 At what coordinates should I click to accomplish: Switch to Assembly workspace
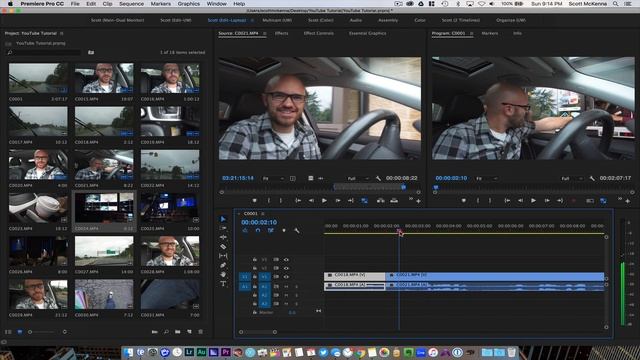click(388, 20)
